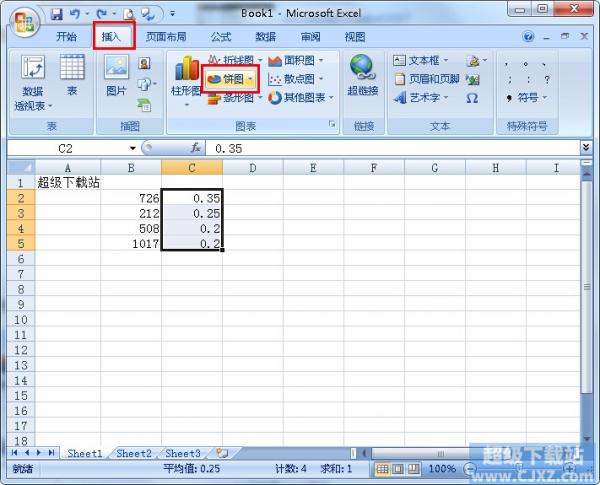Open the Excel help question-mark icon
Viewport: 600px width, 485px height.
tap(528, 37)
